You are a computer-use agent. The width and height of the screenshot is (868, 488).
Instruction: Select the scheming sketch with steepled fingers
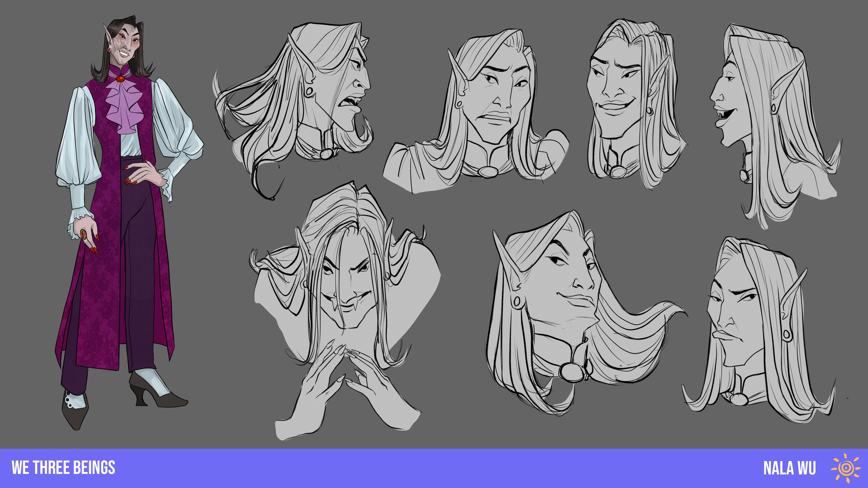(345, 310)
